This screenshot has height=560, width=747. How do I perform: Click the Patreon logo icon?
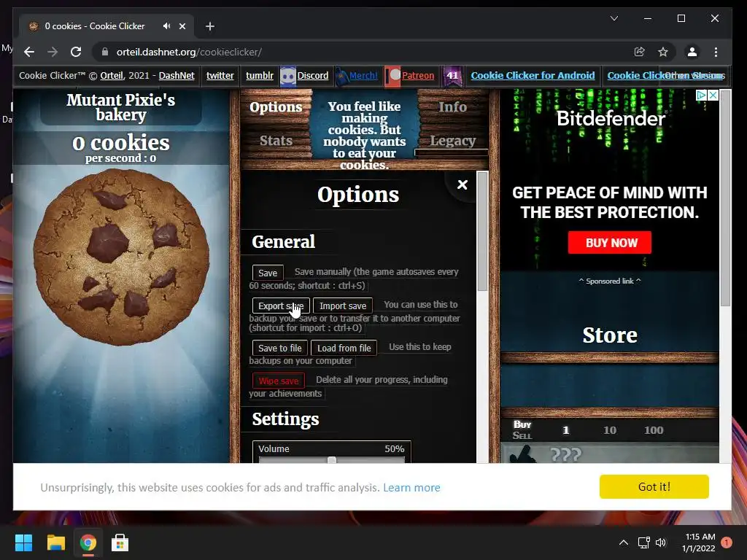pyautogui.click(x=393, y=76)
